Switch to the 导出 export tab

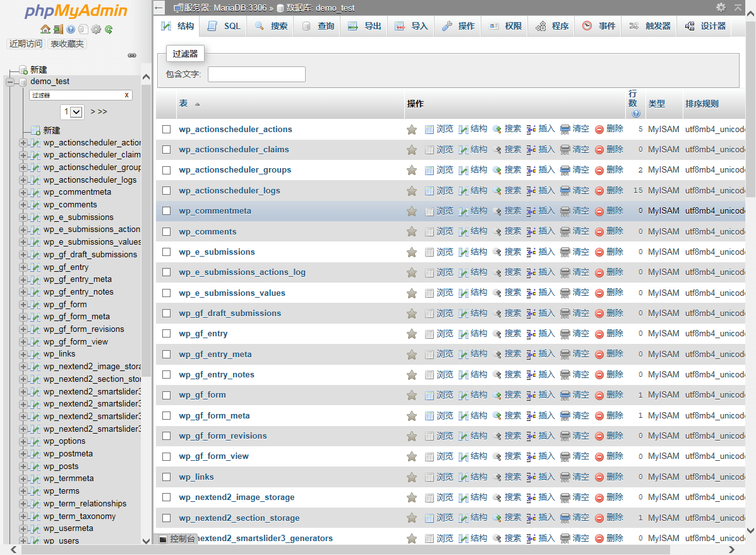click(365, 26)
